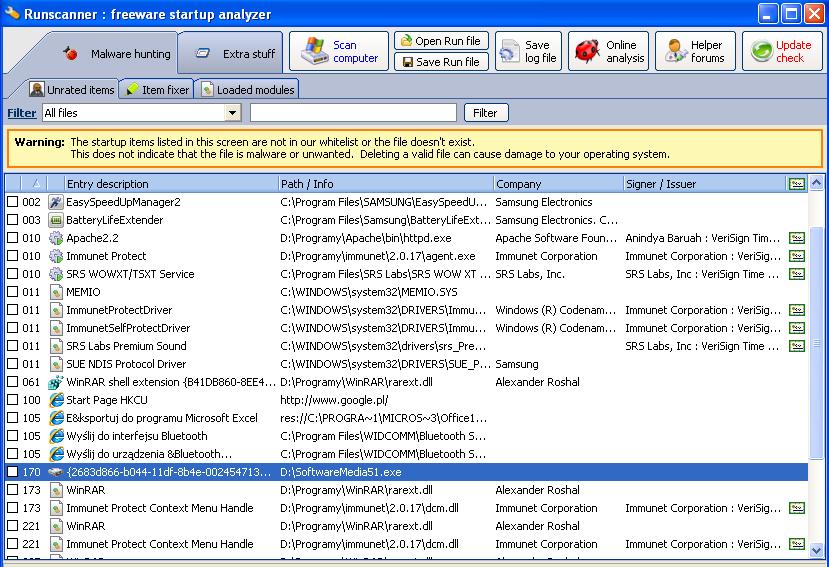Check the EasySpeedUpManager2 checkbox

coord(13,202)
